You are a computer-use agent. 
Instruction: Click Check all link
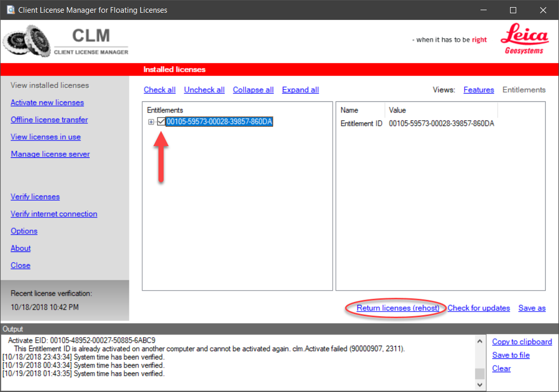pyautogui.click(x=159, y=90)
